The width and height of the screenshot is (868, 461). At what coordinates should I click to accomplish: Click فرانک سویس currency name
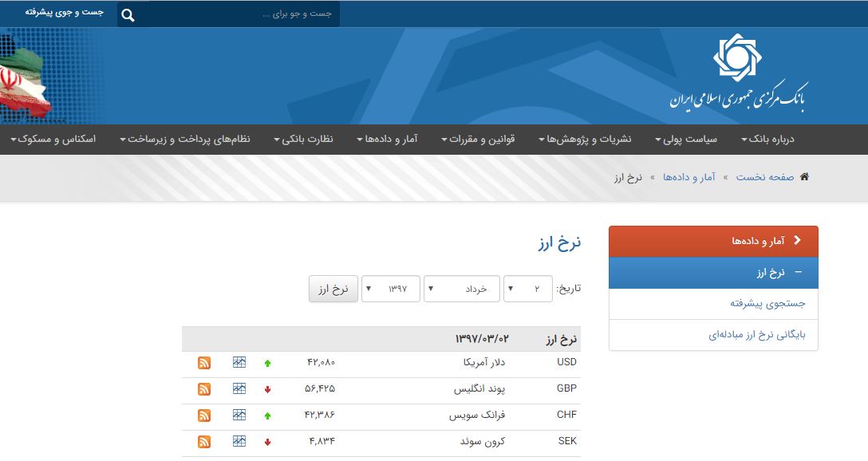click(x=477, y=415)
